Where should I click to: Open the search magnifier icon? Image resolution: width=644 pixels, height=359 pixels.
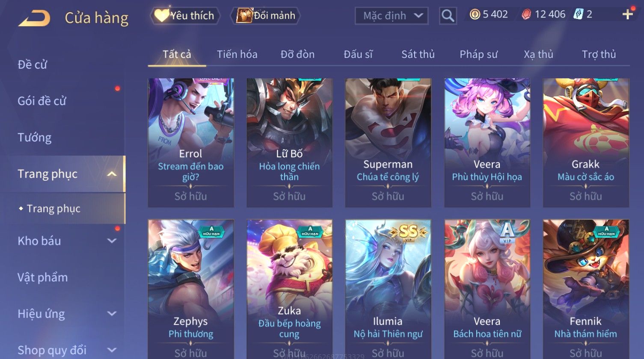[448, 16]
